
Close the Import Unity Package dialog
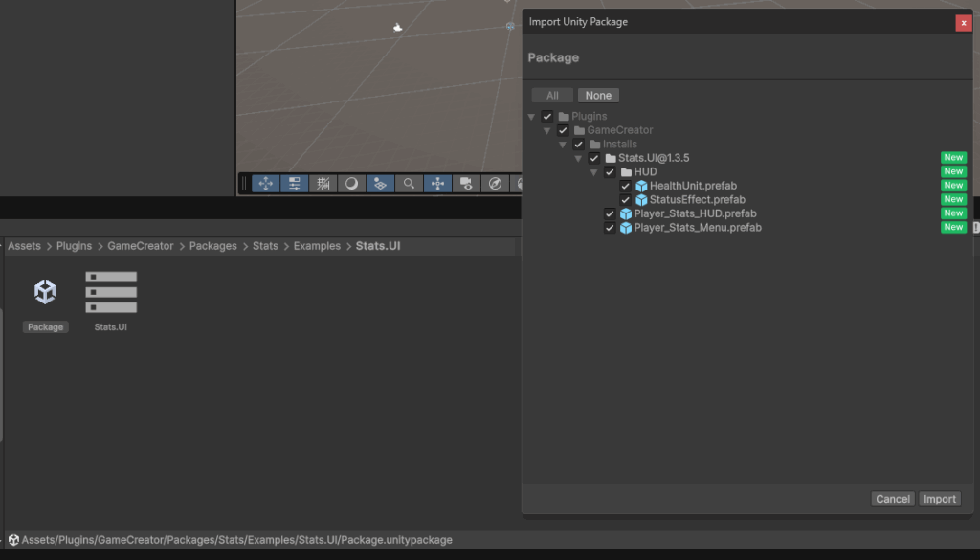[963, 23]
